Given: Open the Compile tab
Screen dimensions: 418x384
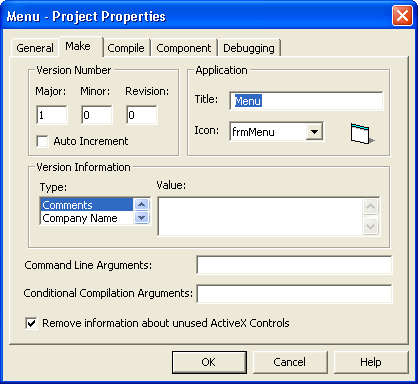Looking at the screenshot, I should point(126,48).
